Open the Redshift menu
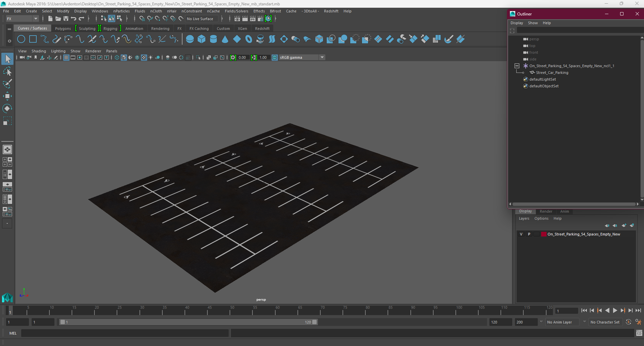The image size is (644, 346). (331, 11)
